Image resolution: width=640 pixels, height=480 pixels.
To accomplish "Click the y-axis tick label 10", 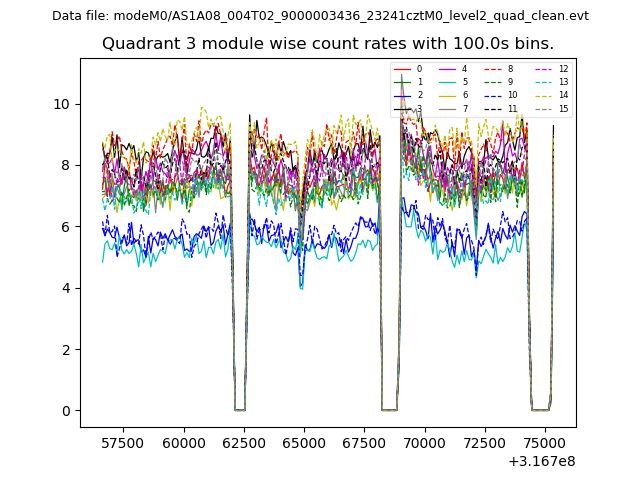I will click(62, 104).
